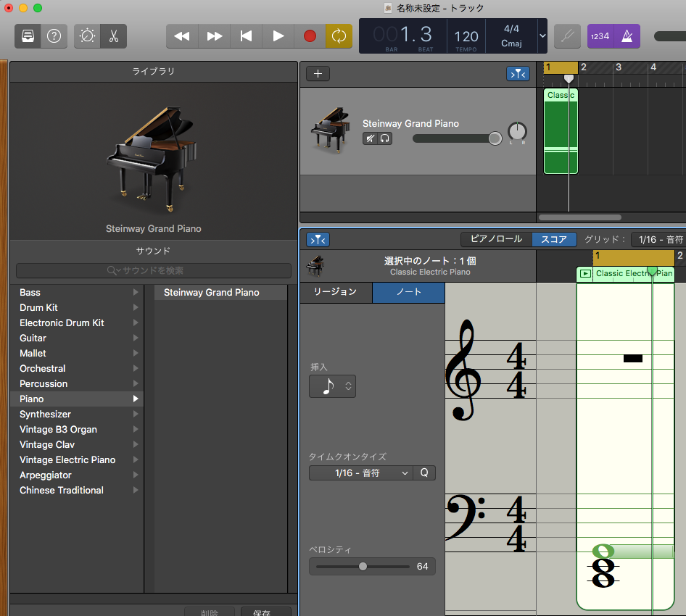Select the Piano category
The height and width of the screenshot is (616, 686).
coord(77,399)
